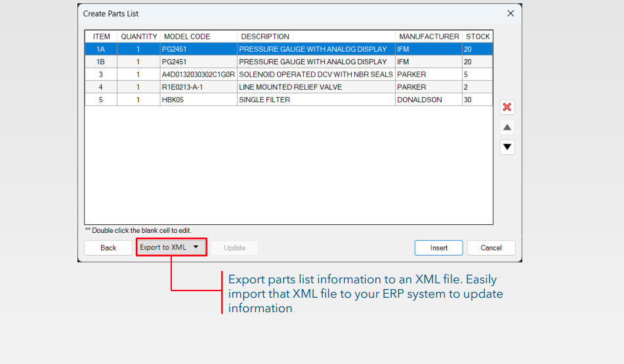Click quantity 1 in R1E0213-A-1 row
This screenshot has height=364, width=624.
139,87
